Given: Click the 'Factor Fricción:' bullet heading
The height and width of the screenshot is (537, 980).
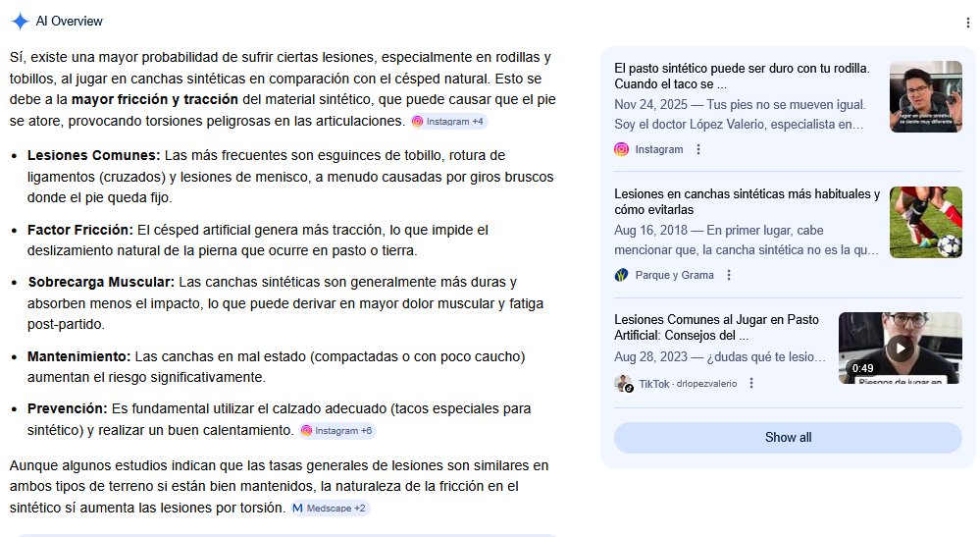Looking at the screenshot, I should pos(80,230).
